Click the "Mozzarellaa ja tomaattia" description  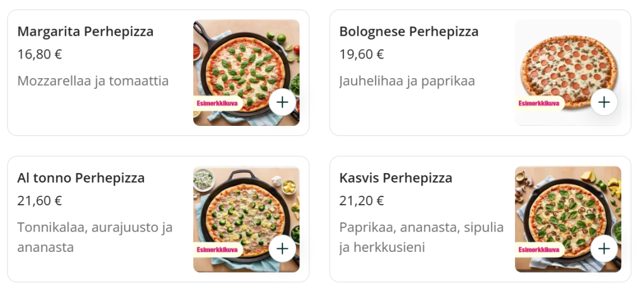(93, 81)
